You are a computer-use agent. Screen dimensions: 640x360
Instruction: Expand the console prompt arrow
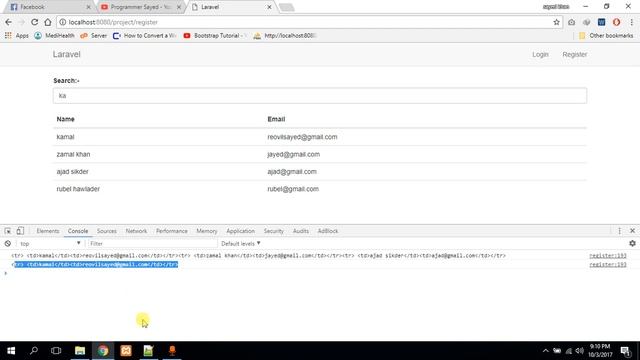coord(6,273)
